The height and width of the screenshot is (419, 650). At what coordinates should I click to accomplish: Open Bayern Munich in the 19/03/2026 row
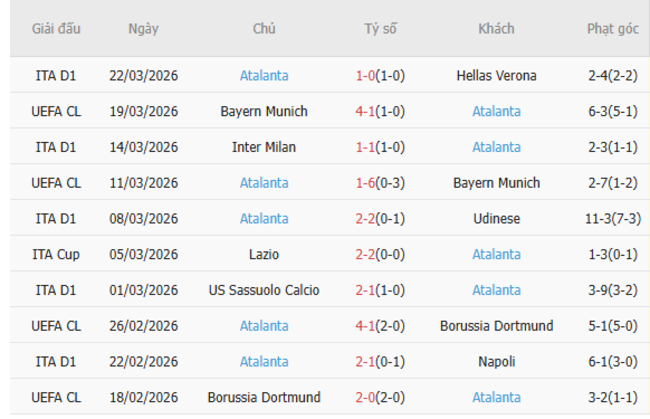tap(264, 111)
